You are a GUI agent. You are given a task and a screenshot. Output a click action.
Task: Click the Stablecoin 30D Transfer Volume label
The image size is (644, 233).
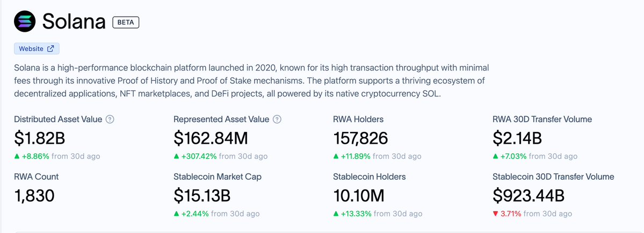click(x=553, y=177)
